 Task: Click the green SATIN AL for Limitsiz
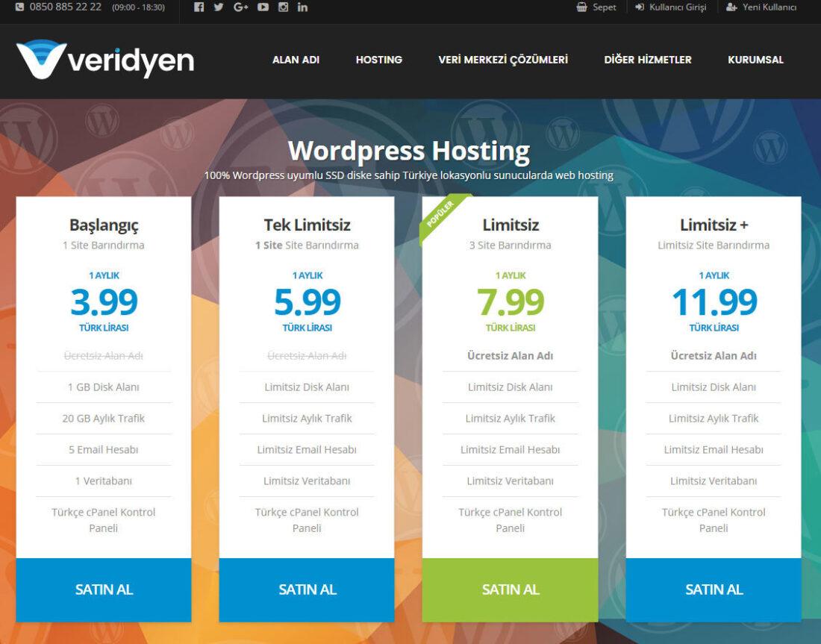510,590
